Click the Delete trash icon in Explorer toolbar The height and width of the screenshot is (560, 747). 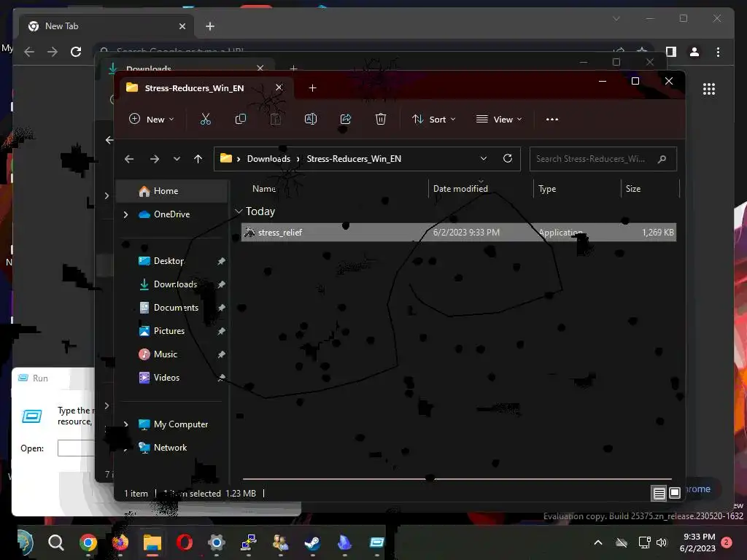click(381, 119)
